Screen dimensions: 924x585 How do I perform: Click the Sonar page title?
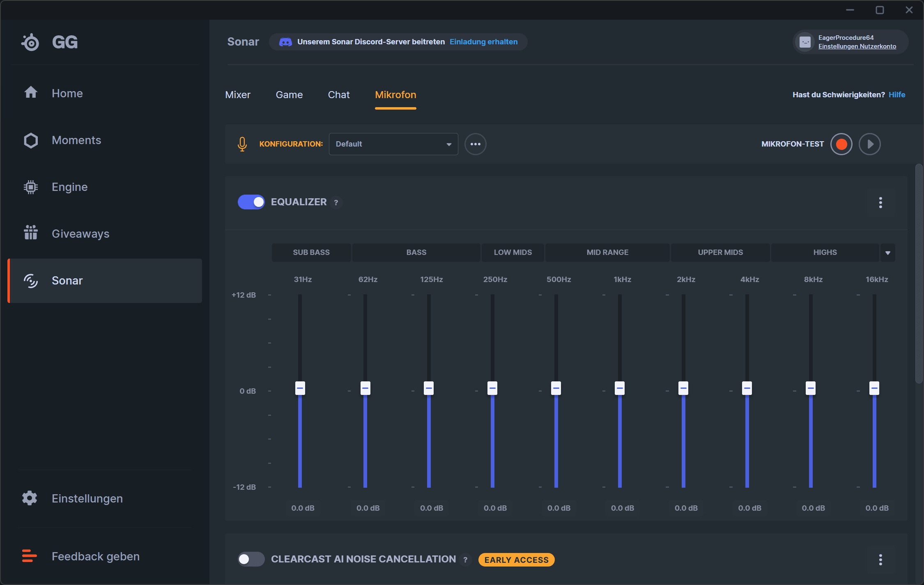(x=243, y=42)
